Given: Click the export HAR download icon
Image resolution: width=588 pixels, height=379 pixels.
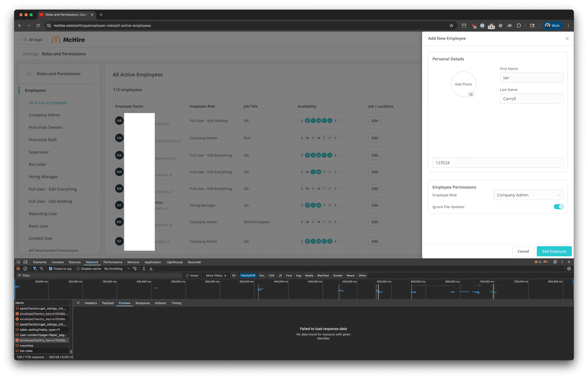Looking at the screenshot, I should 151,269.
